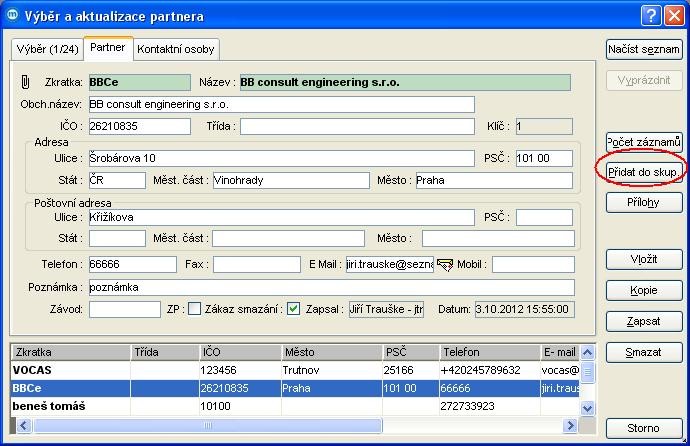Click the Poznámka field with poznámka
690x446 pixels.
click(x=332, y=287)
